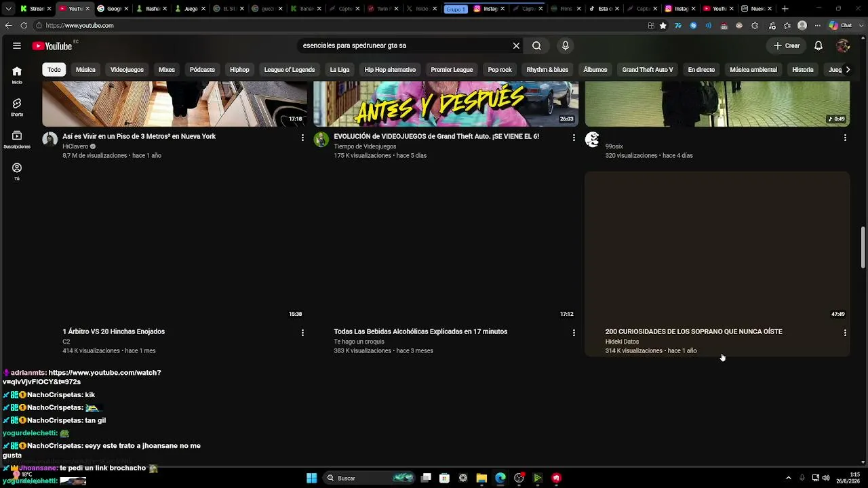This screenshot has height=488, width=868.
Task: Open the browser profile icon
Action: [802, 25]
